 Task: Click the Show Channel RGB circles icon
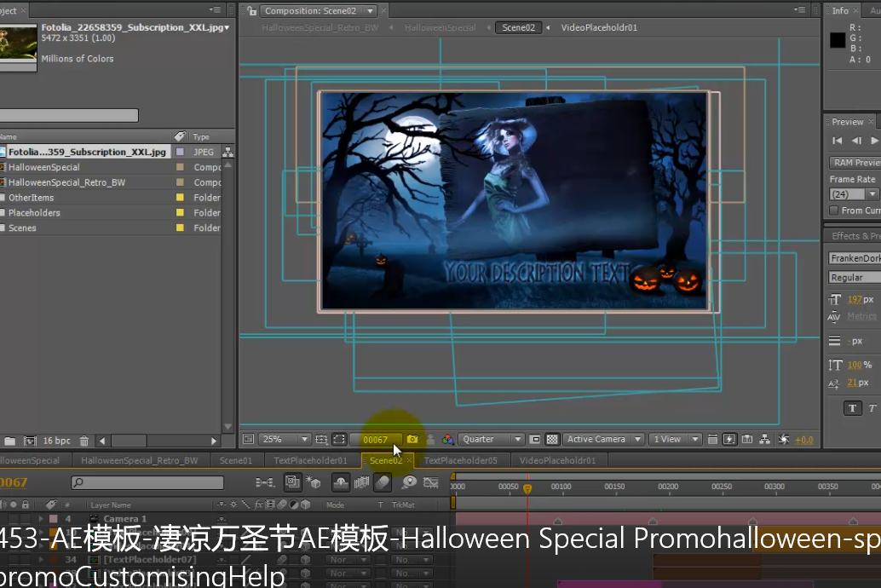pyautogui.click(x=448, y=439)
